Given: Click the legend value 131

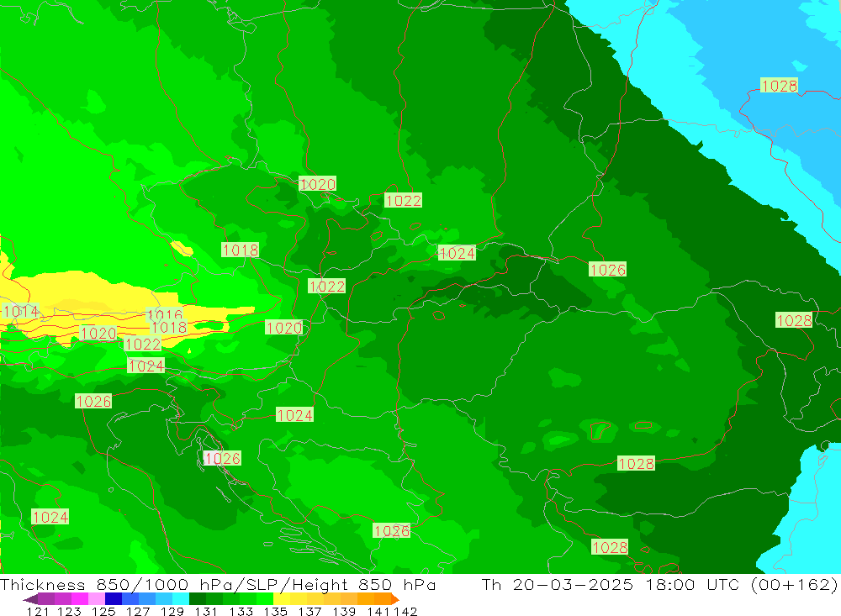Looking at the screenshot, I should coord(206,611).
